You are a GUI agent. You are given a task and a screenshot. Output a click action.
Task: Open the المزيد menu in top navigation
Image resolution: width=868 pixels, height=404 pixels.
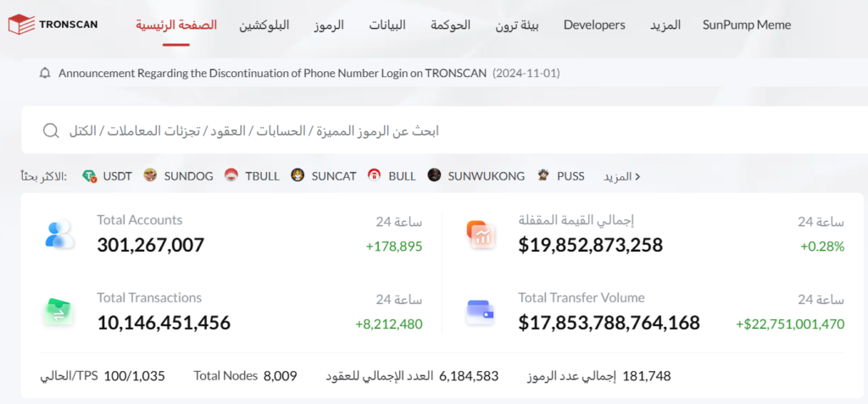[665, 25]
